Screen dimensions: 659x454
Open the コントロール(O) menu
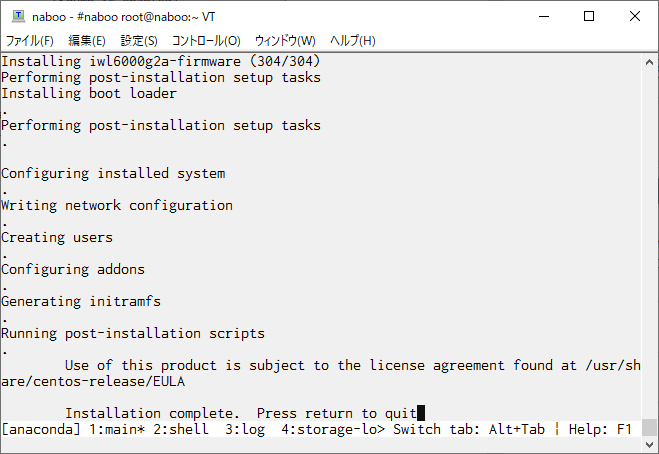point(206,41)
